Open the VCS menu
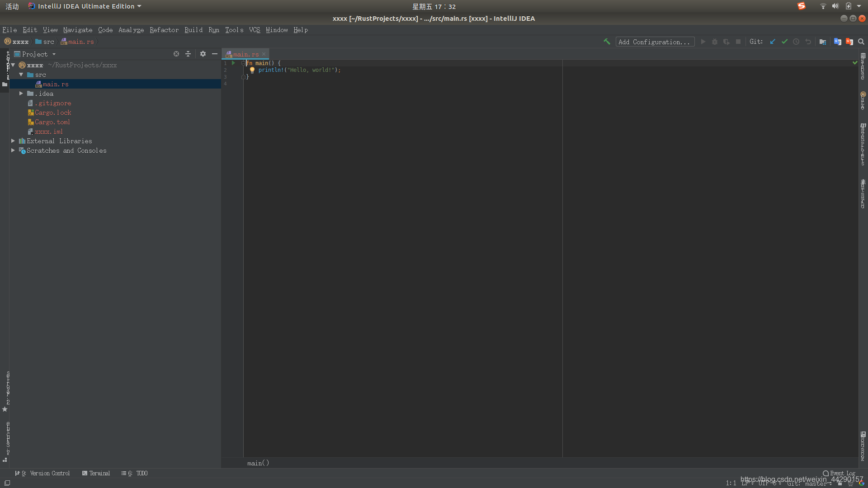The width and height of the screenshot is (868, 488). (255, 30)
